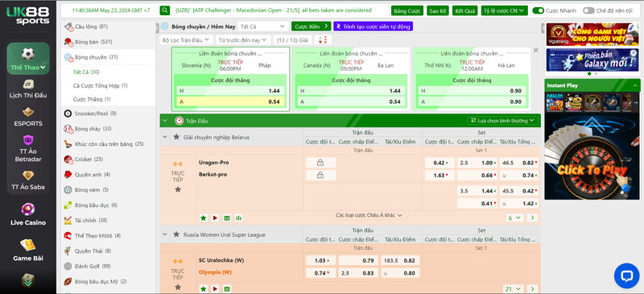This screenshot has height=294, width=644.
Task: Open TT Ảo Betradar virtual sports
Action: (28, 149)
